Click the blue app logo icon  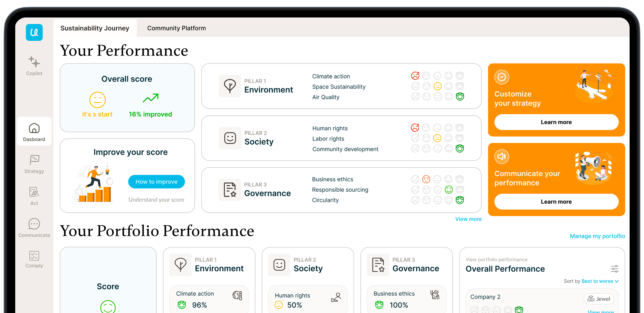coord(34,32)
